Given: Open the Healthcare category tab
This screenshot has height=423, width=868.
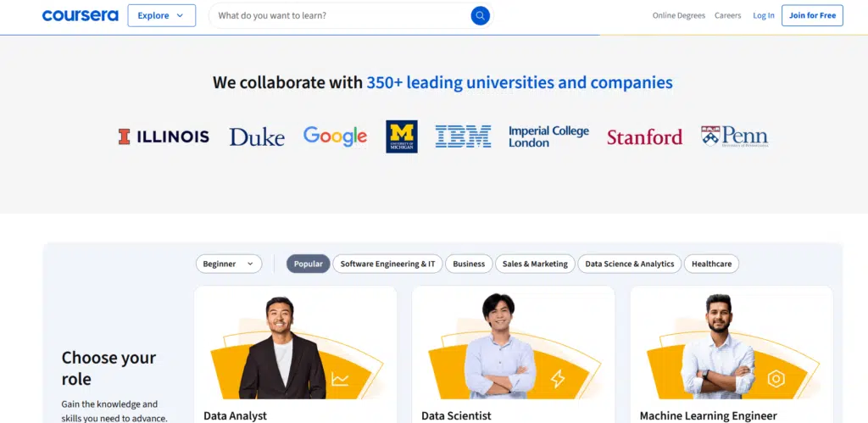Looking at the screenshot, I should (x=711, y=264).
